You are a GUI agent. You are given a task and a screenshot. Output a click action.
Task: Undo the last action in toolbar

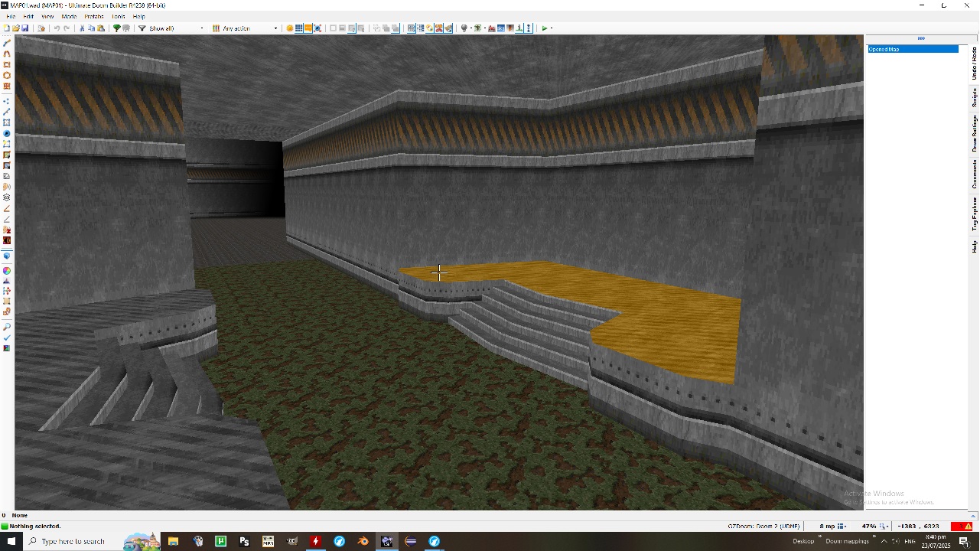point(57,28)
